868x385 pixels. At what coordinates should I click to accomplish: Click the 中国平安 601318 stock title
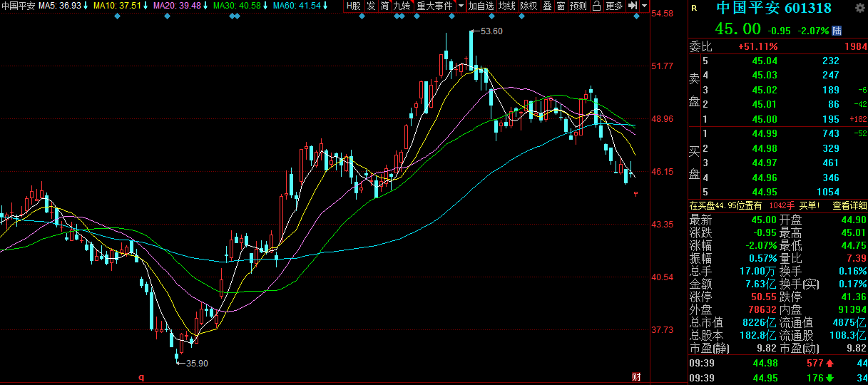click(774, 8)
